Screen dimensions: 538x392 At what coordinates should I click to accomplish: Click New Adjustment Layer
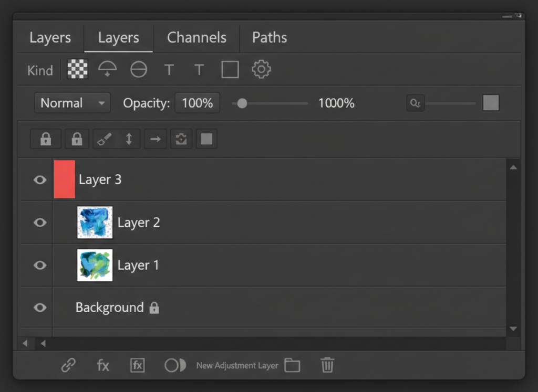[x=236, y=365]
